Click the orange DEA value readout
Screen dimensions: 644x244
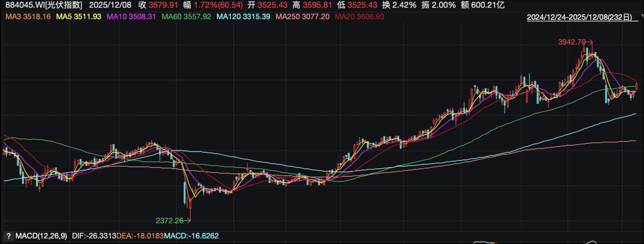(x=140, y=236)
